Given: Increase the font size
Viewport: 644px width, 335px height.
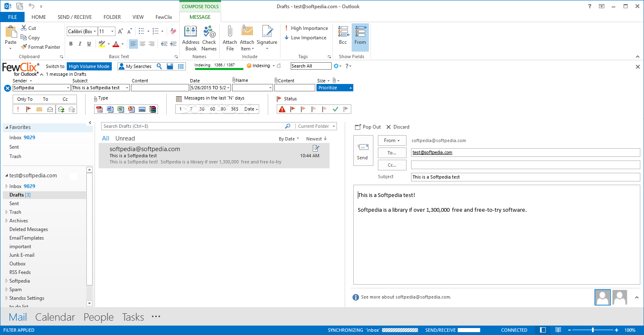Looking at the screenshot, I should (x=120, y=31).
